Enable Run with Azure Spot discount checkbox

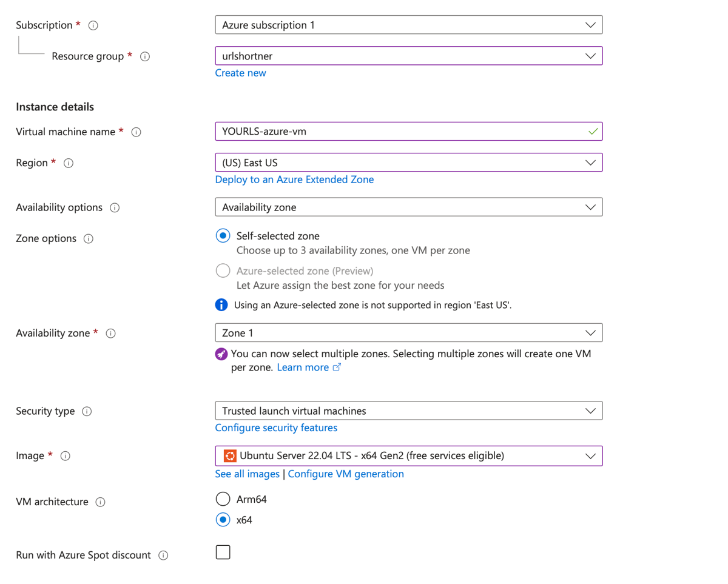tap(223, 552)
